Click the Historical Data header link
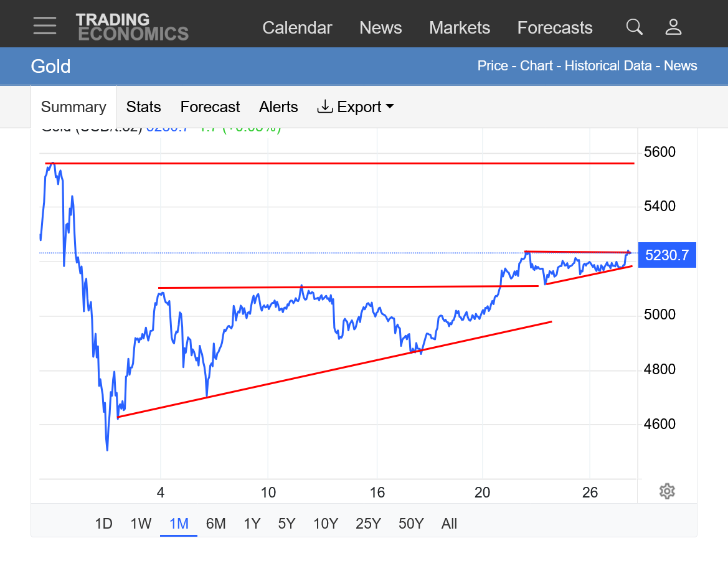This screenshot has width=728, height=561. pos(608,66)
